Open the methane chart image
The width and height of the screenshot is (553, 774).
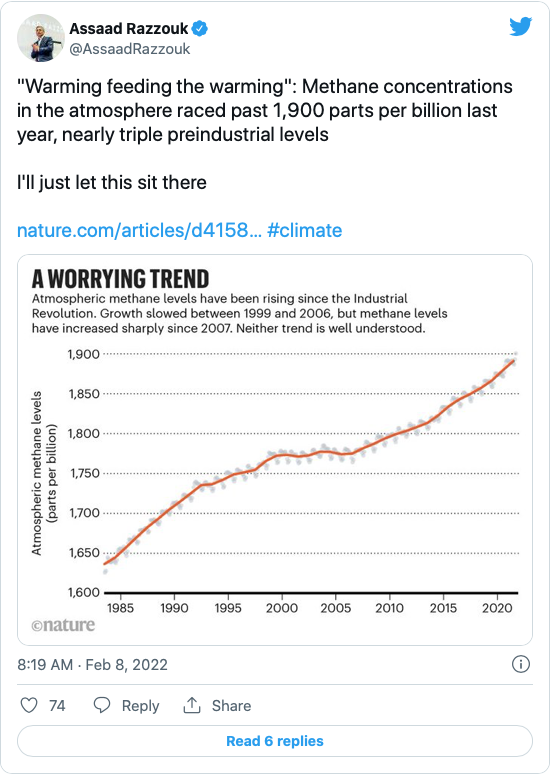click(x=275, y=450)
